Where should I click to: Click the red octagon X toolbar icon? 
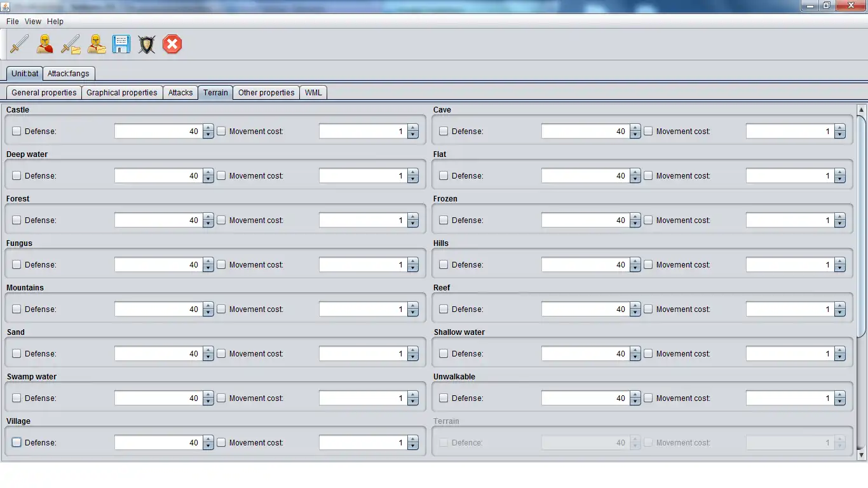click(x=172, y=44)
